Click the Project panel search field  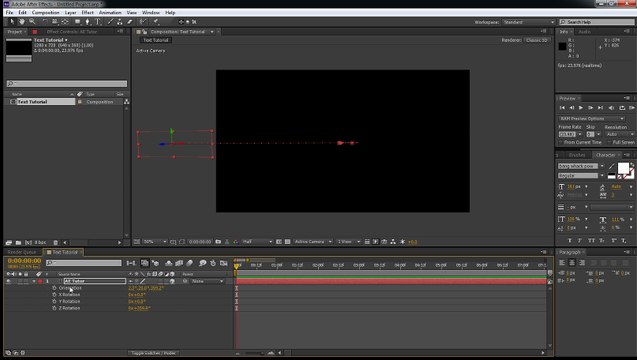(67, 84)
